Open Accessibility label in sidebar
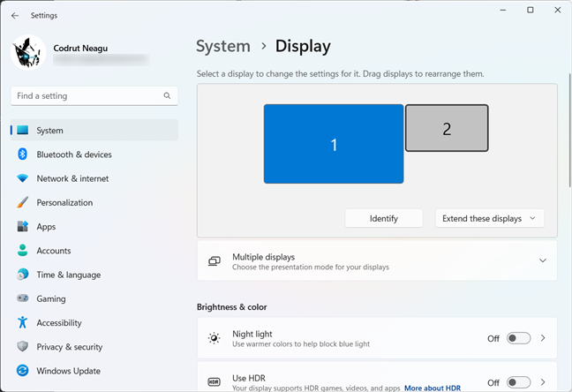Screen dimensions: 572x392 (59, 323)
